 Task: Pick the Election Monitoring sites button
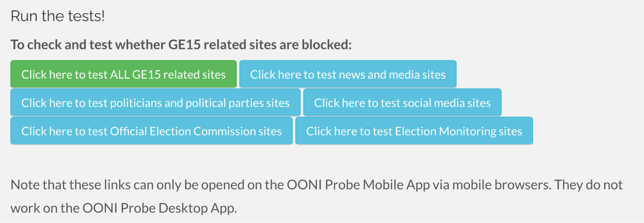414,131
